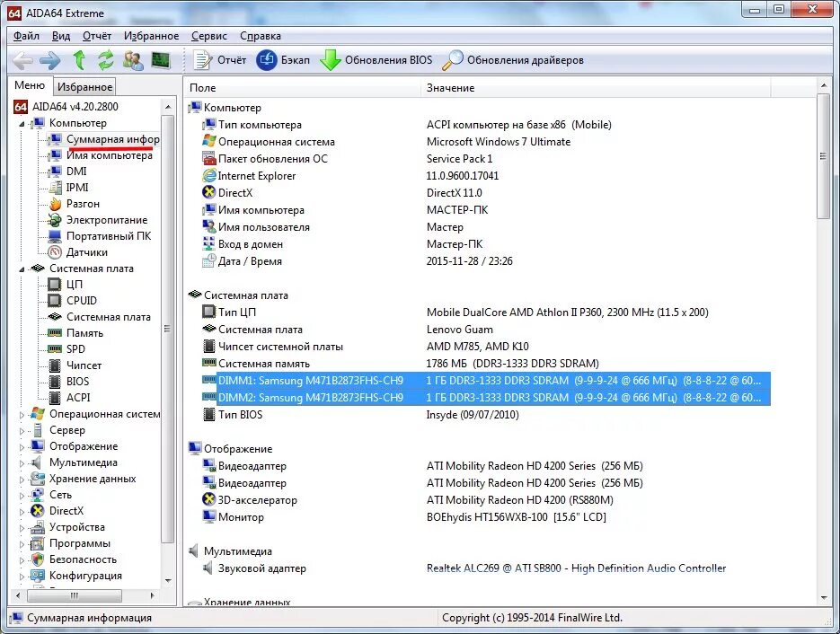This screenshot has height=634, width=840.
Task: Click the Отчёт report toolbar button
Action: pyautogui.click(x=219, y=60)
